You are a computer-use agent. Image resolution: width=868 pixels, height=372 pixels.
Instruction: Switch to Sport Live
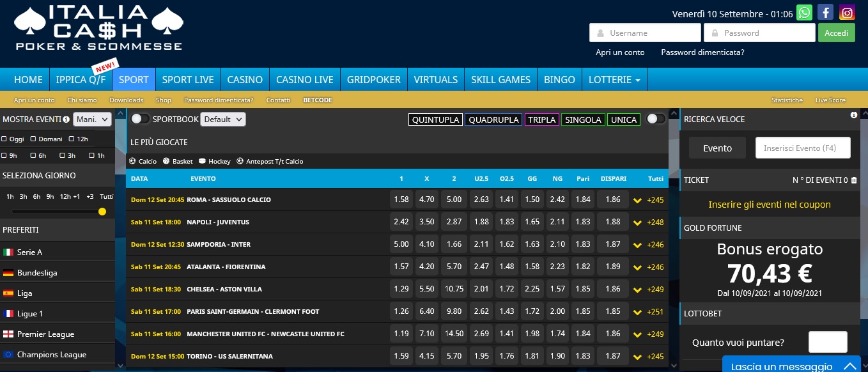pos(188,80)
